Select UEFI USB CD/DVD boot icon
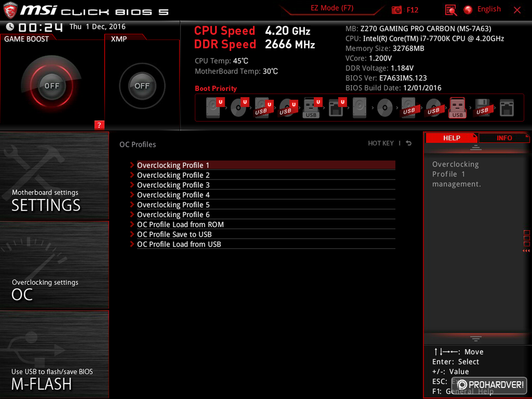The width and height of the screenshot is (532, 399). click(x=287, y=108)
